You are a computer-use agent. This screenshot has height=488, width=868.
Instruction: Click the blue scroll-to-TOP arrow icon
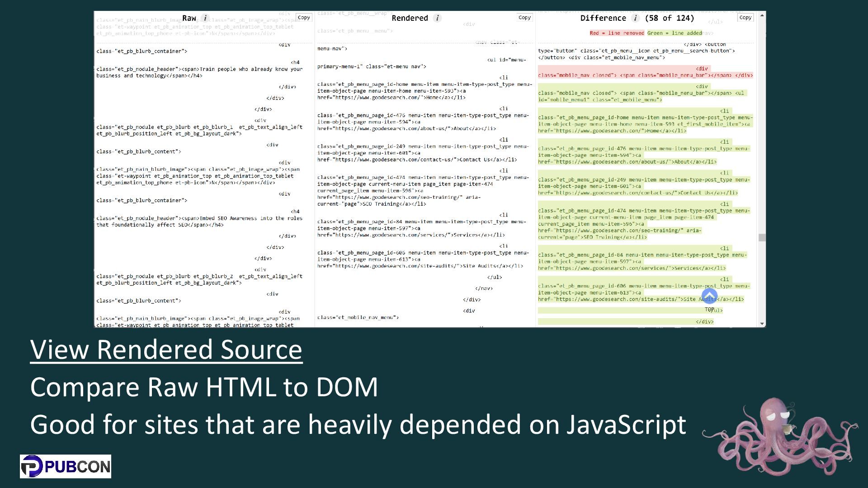tap(709, 296)
